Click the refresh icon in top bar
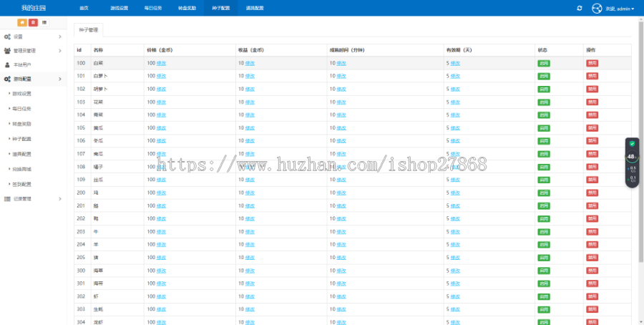The image size is (644, 325). (x=579, y=8)
